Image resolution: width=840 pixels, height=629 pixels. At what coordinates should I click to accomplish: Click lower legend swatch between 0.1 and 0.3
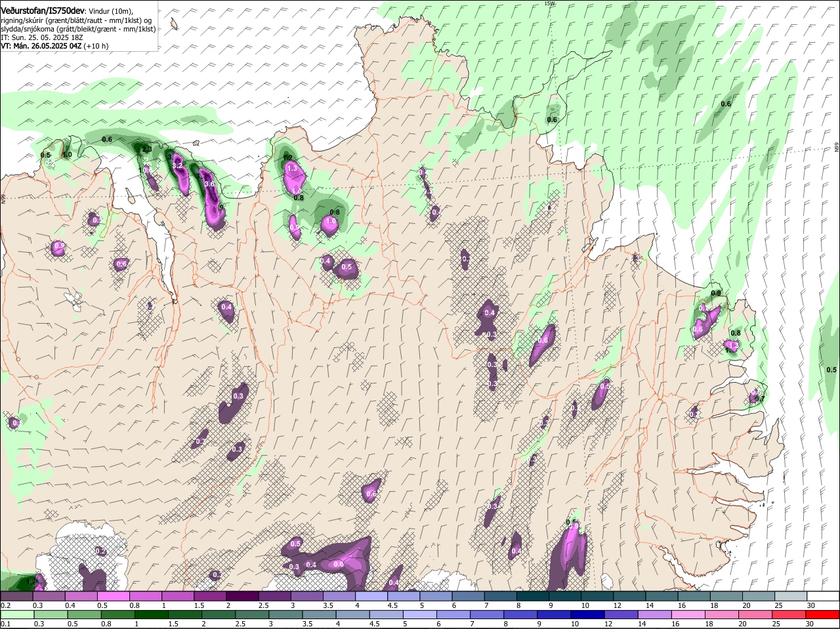click(17, 614)
